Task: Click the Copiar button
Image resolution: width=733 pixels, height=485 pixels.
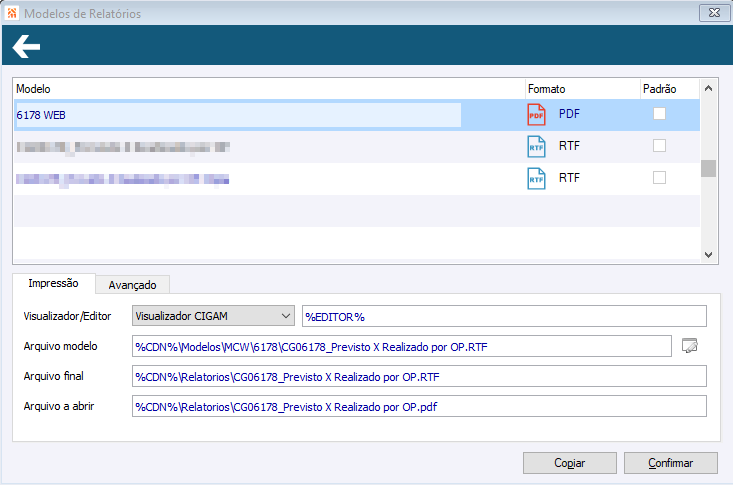Action: click(569, 463)
